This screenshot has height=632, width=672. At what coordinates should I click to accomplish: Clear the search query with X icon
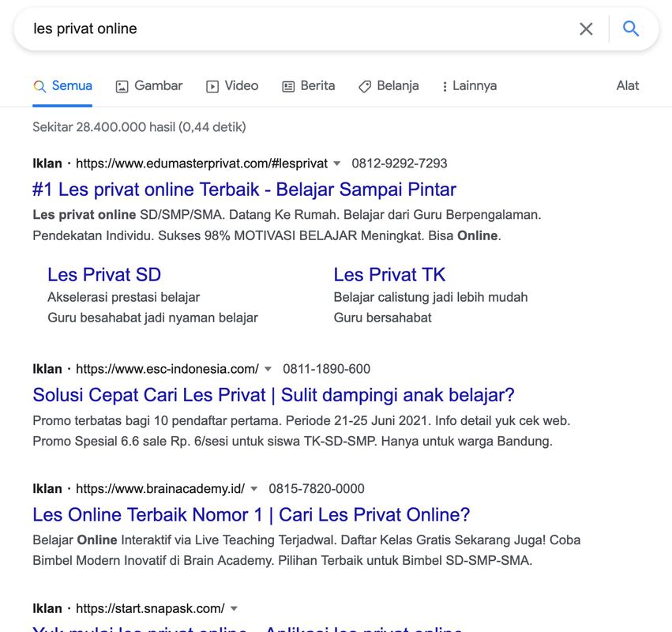[x=586, y=29]
